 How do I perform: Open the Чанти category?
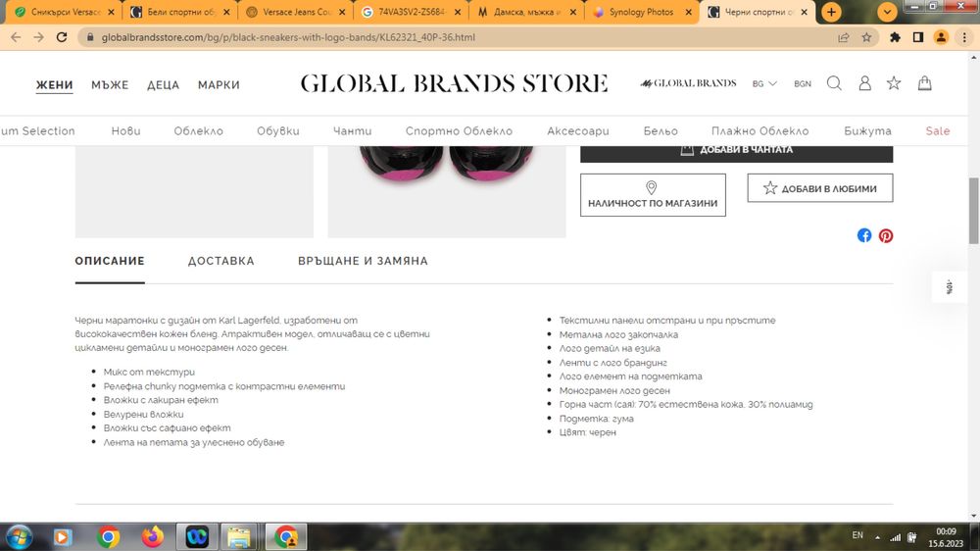(x=353, y=130)
